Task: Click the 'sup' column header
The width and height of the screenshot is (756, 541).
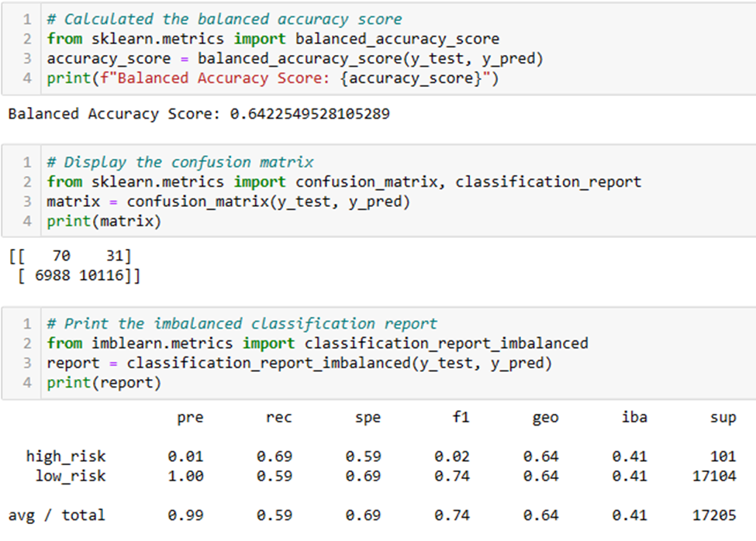Action: [723, 418]
